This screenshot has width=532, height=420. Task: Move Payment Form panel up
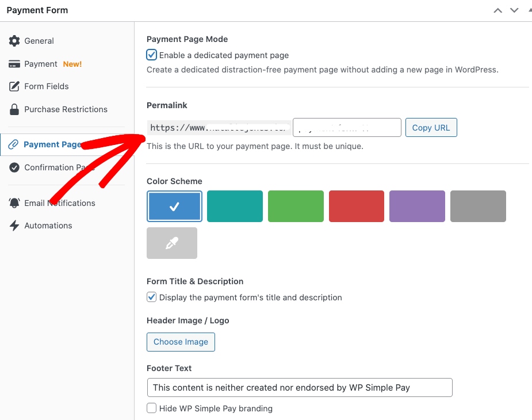498,10
